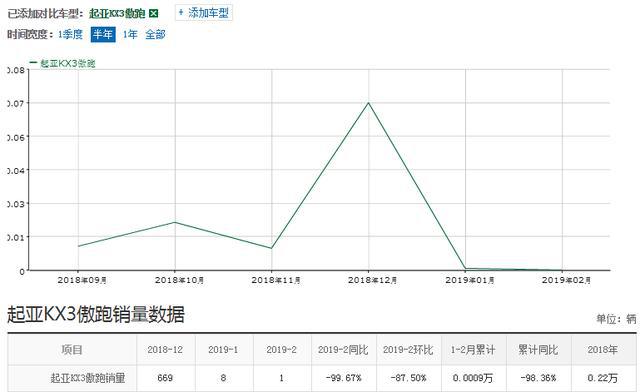Click the -99.67% cell
Screen dimensions: 640x392
344,378
